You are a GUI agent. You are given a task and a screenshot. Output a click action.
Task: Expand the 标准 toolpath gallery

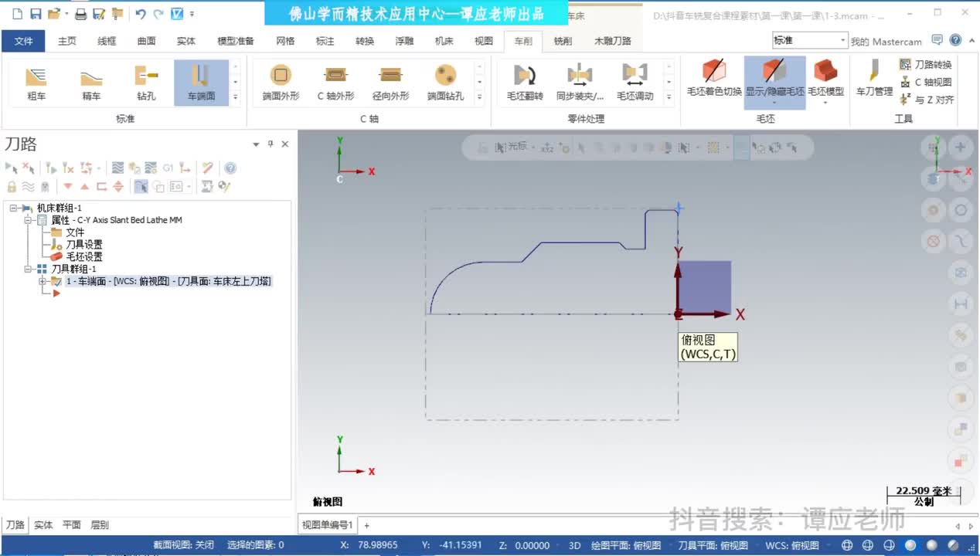point(236,97)
